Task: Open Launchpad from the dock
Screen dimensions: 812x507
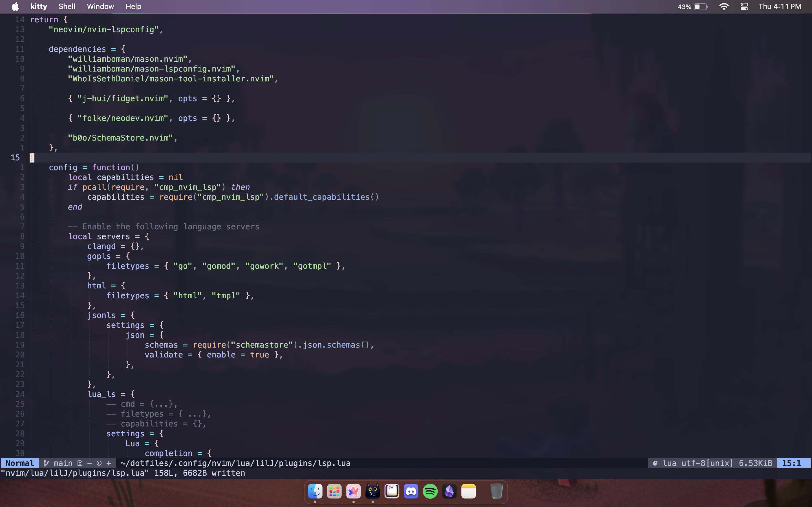Action: click(x=334, y=492)
